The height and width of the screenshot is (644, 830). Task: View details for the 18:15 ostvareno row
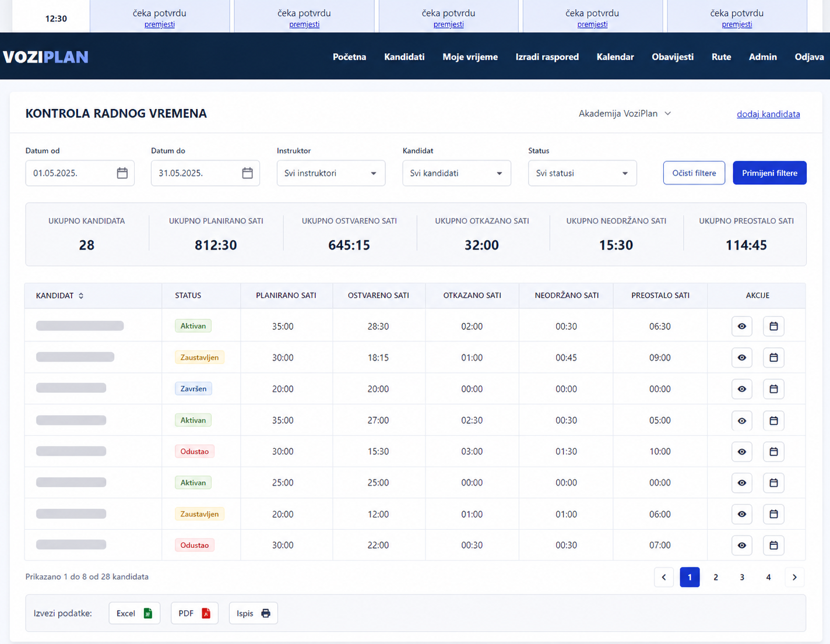click(x=741, y=357)
